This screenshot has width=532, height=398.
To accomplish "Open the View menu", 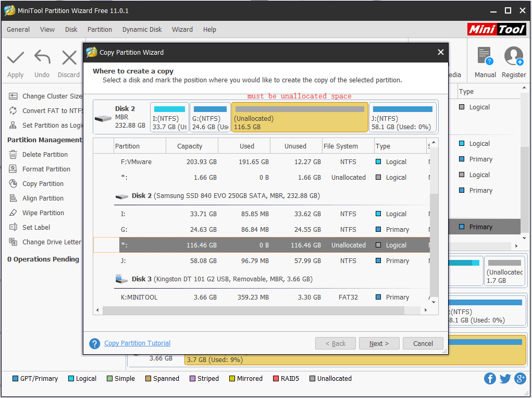I will click(x=47, y=30).
